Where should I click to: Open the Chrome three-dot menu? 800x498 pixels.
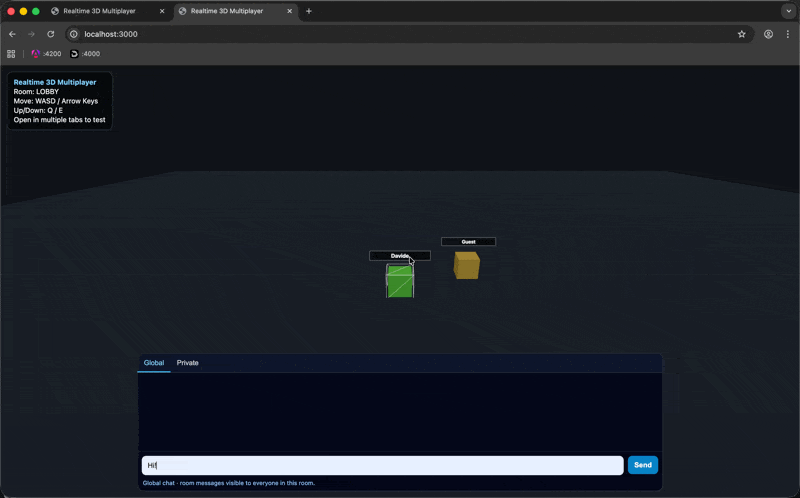pos(787,34)
